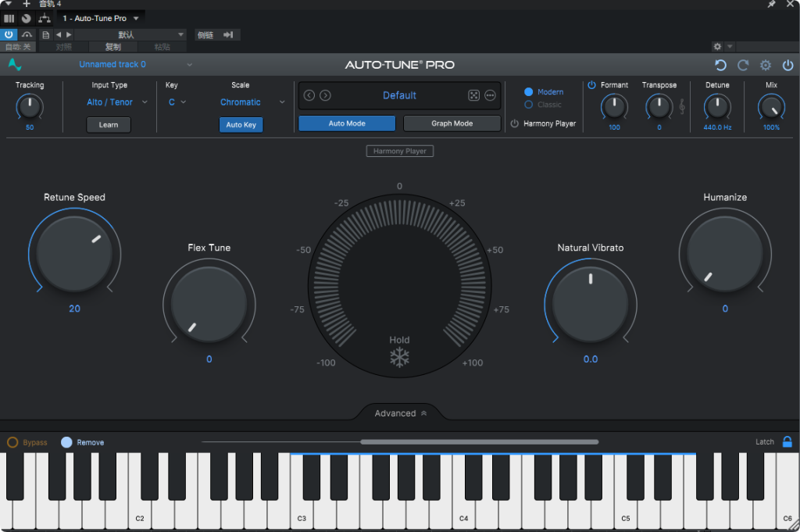Click the 复制 copy button

click(x=112, y=47)
